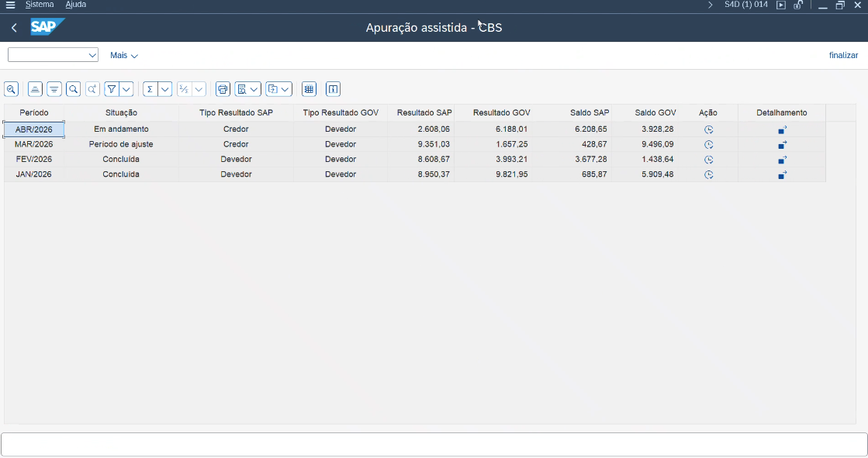Open Detalhamento icon for JAN/2026

point(782,174)
